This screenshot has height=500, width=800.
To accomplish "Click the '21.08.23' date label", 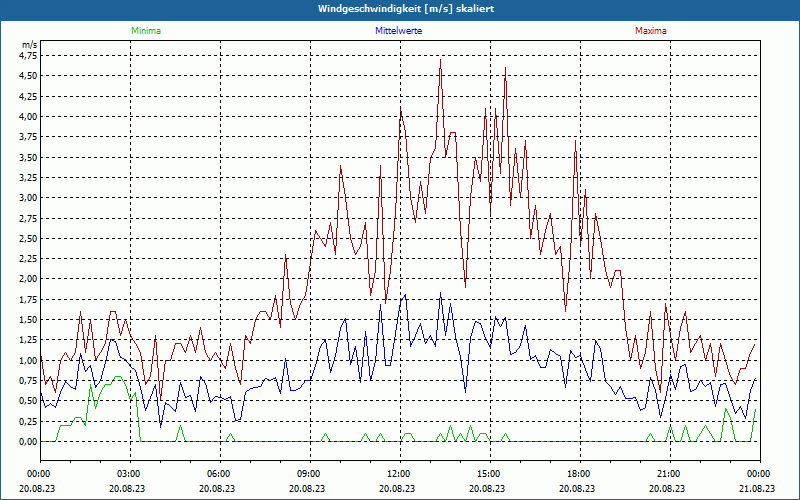I will (x=757, y=488).
